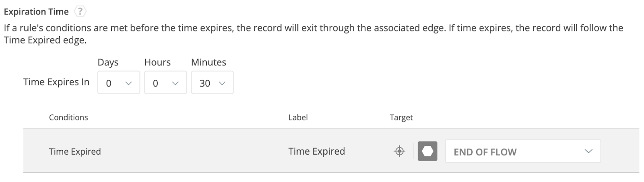Click the Days dropdown chevron arrow

[128, 83]
